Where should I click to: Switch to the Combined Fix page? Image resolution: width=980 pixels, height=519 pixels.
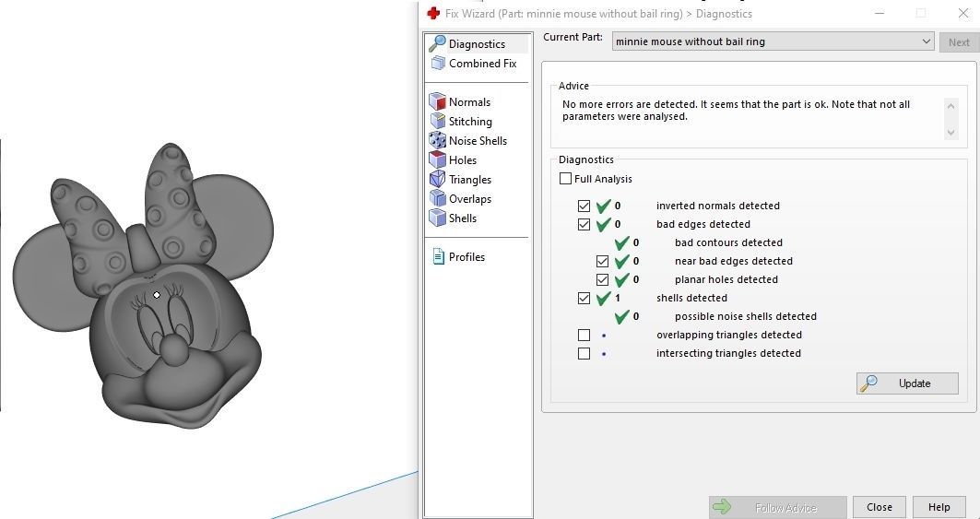[482, 64]
